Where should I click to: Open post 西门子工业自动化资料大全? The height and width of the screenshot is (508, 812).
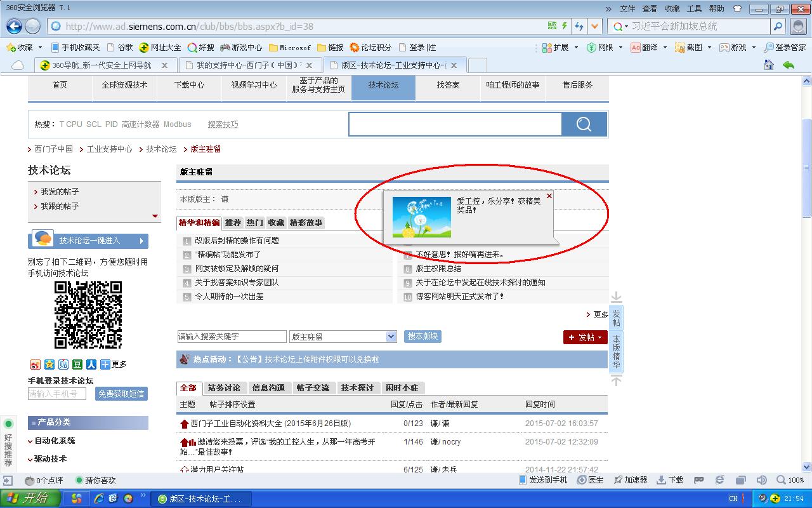click(271, 424)
